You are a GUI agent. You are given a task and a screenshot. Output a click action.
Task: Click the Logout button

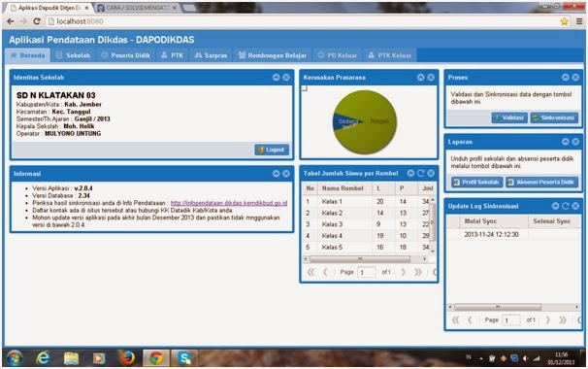coord(272,150)
